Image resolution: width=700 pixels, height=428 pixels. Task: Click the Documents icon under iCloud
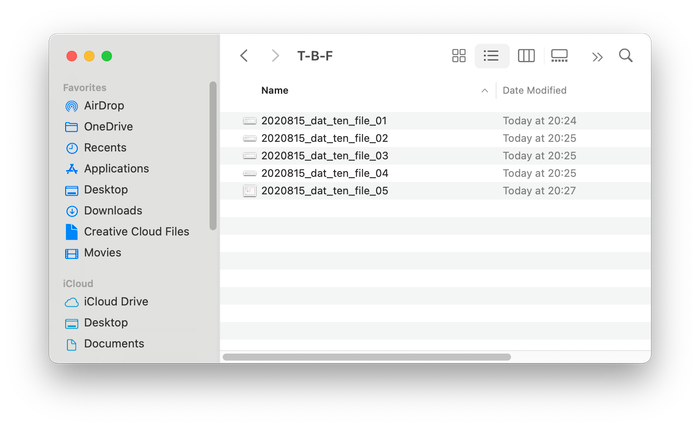click(71, 344)
